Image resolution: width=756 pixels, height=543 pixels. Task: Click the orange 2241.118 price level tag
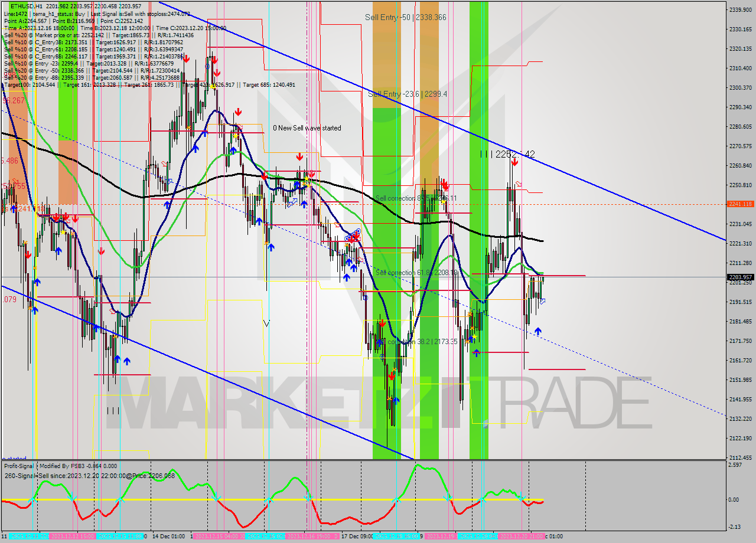[741, 204]
